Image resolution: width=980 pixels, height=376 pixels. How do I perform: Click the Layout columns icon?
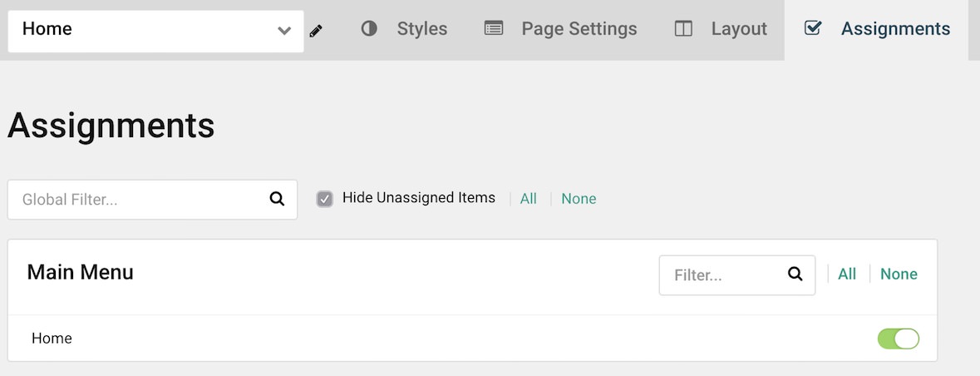tap(683, 29)
